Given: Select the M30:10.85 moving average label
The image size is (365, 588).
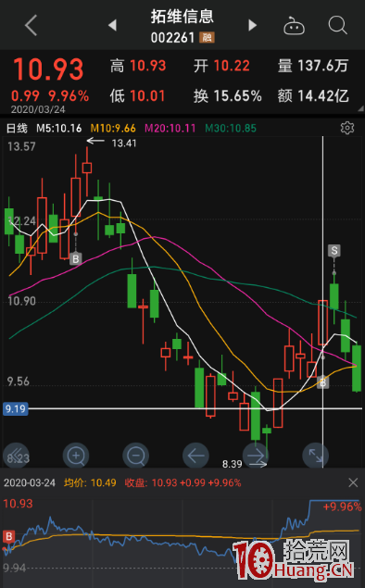Looking at the screenshot, I should pos(231,129).
